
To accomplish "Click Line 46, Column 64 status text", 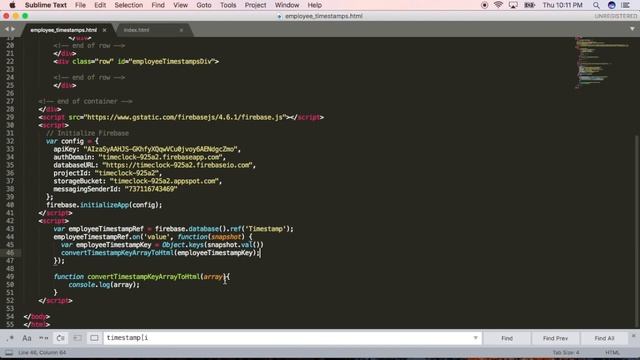I will [x=42, y=353].
